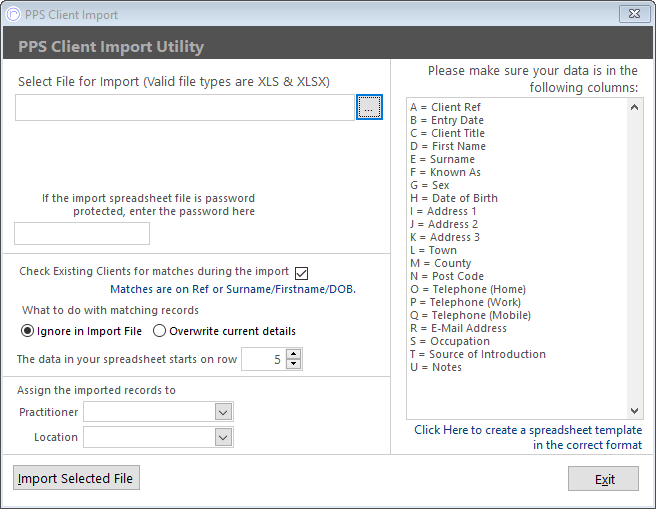Click the start row number field
Screen dimensions: 656x509
coord(264,359)
